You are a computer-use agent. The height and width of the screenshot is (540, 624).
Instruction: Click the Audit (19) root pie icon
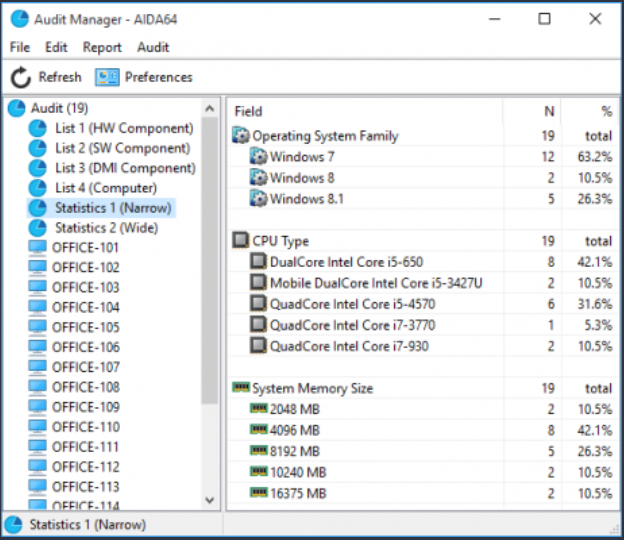coord(17,108)
